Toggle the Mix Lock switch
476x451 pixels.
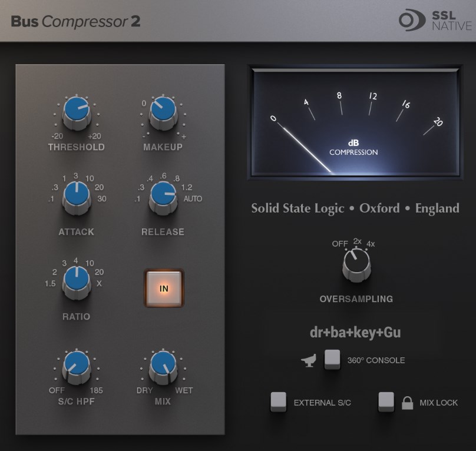point(386,402)
